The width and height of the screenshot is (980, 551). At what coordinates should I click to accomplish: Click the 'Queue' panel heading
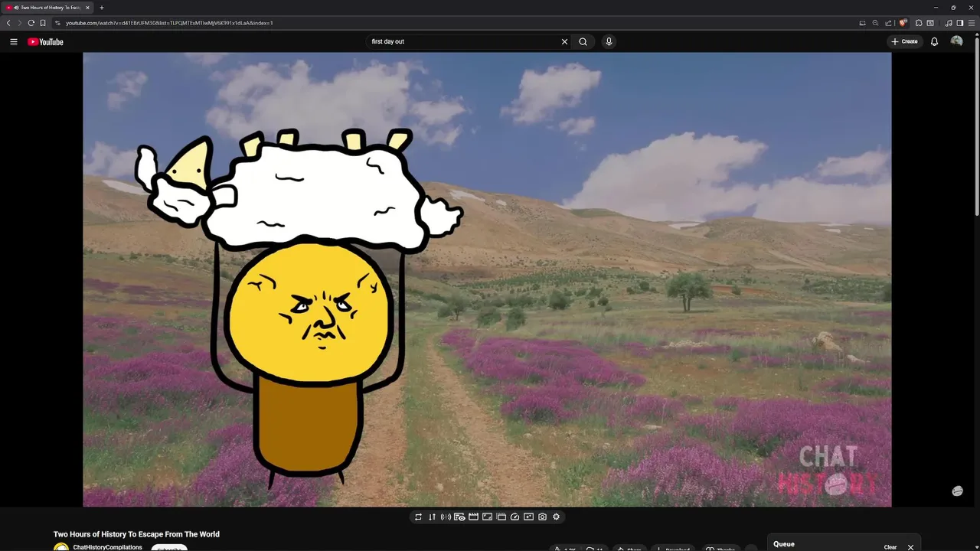[x=784, y=544]
